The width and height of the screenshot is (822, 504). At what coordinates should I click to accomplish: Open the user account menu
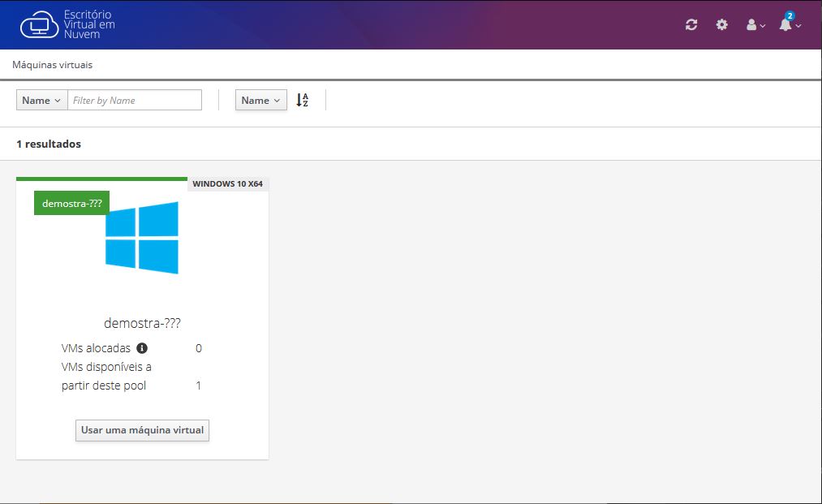pos(755,25)
